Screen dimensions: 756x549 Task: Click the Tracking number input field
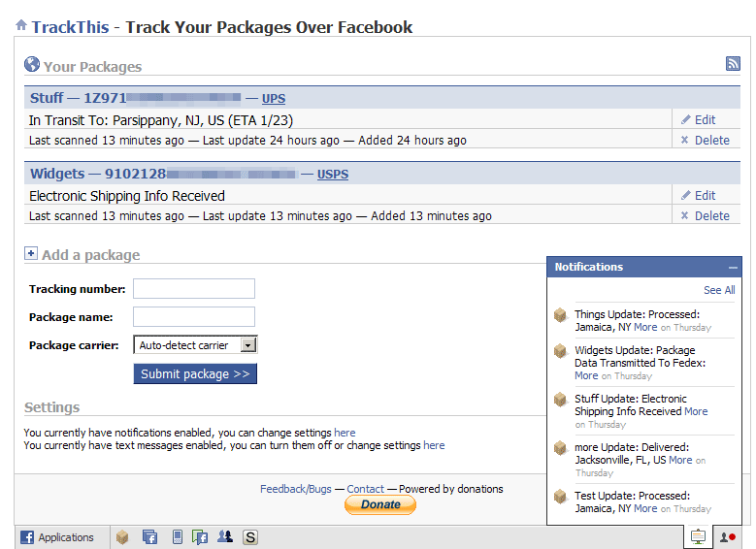pos(194,288)
